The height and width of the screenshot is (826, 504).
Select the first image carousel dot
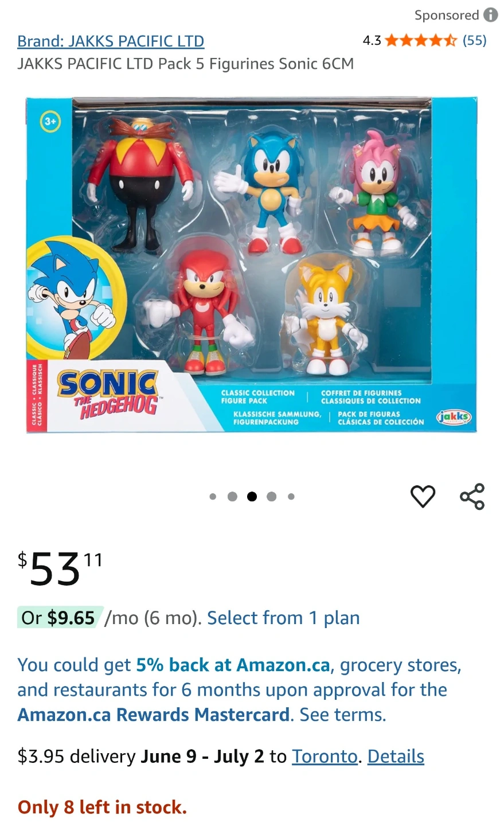tap(213, 497)
